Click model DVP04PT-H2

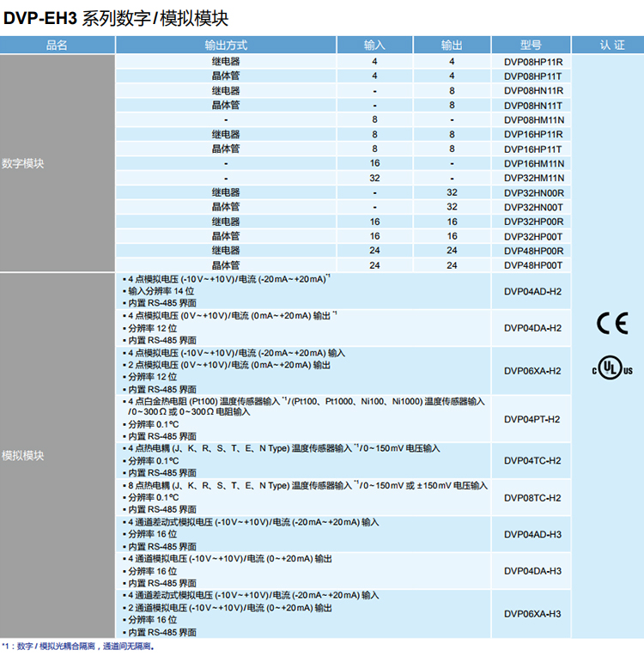[x=532, y=419]
